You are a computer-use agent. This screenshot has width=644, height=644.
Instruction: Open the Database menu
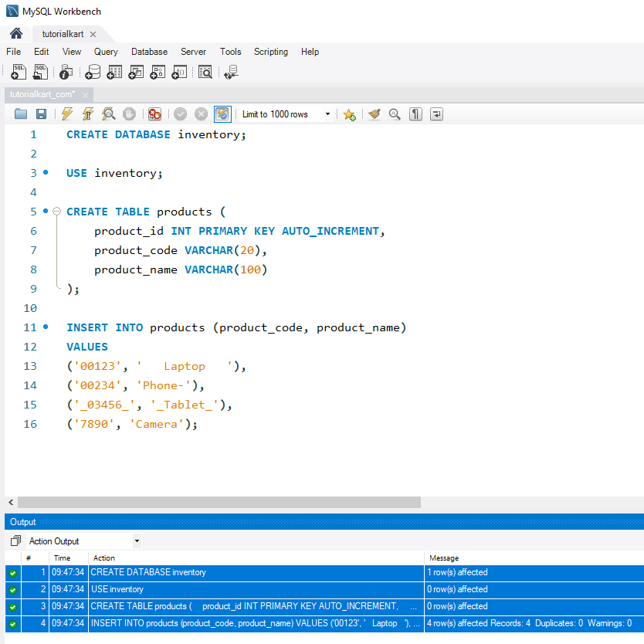pyautogui.click(x=150, y=52)
